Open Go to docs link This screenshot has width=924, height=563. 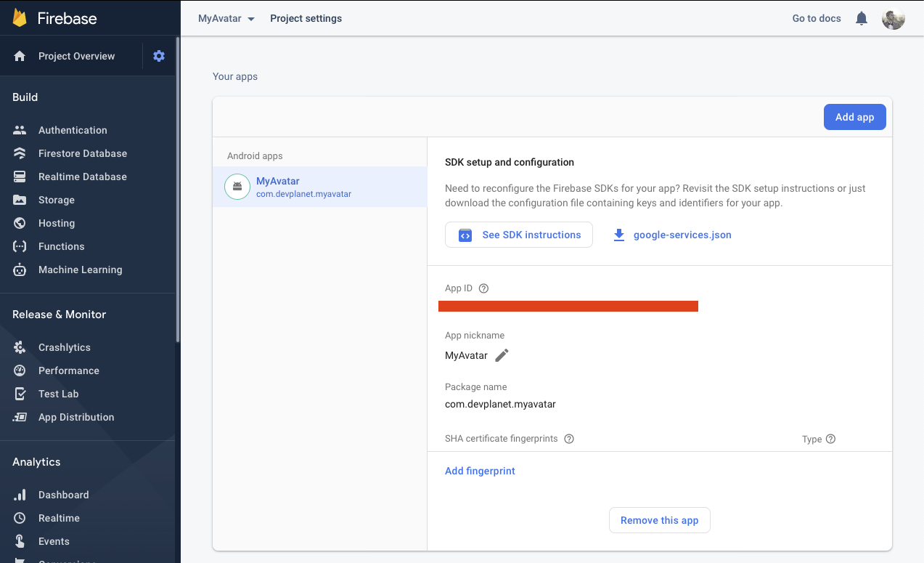click(x=817, y=18)
